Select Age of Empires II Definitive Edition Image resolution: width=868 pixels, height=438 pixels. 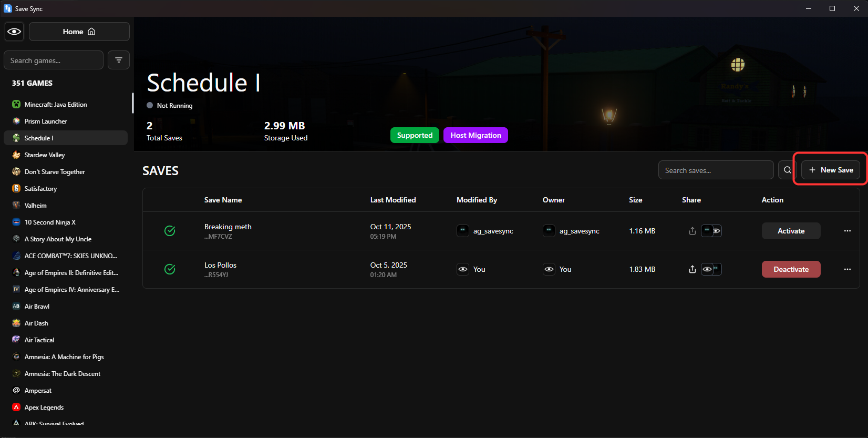pyautogui.click(x=66, y=272)
